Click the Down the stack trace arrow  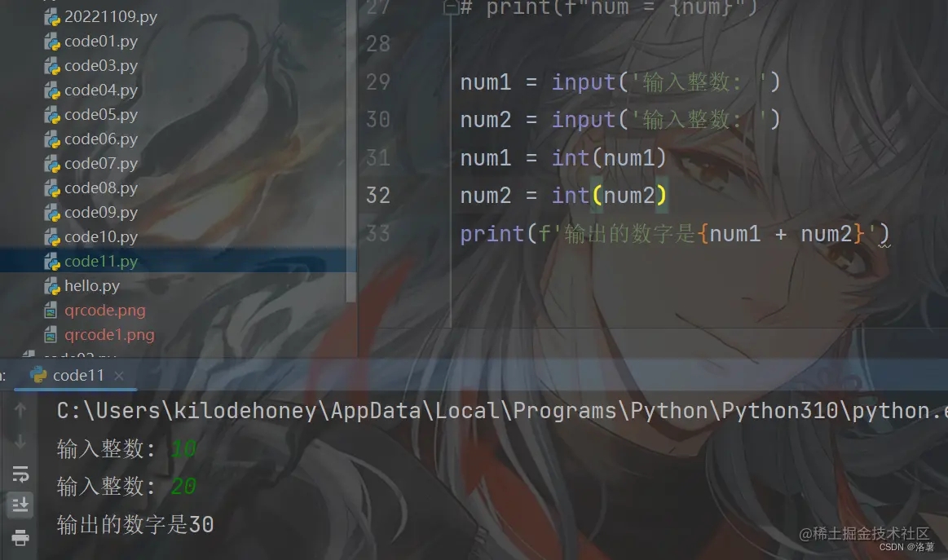coord(20,442)
